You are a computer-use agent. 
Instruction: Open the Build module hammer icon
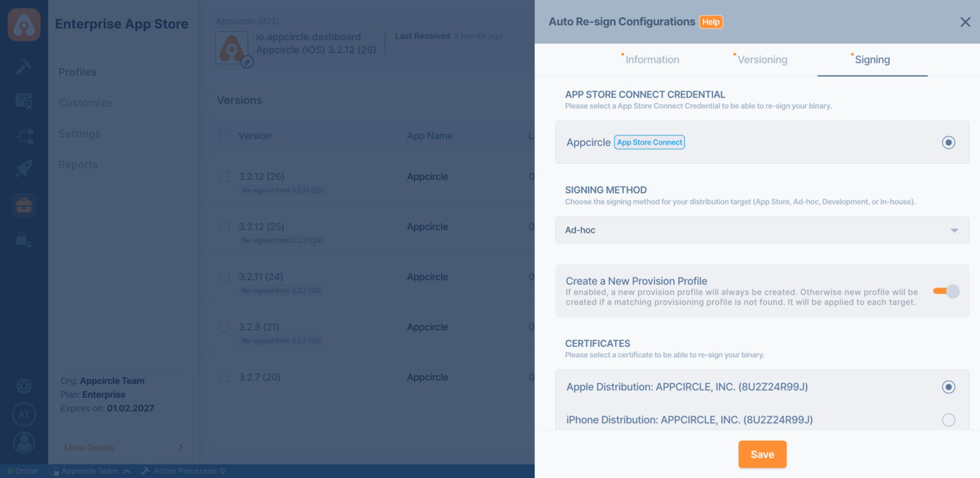(x=24, y=67)
